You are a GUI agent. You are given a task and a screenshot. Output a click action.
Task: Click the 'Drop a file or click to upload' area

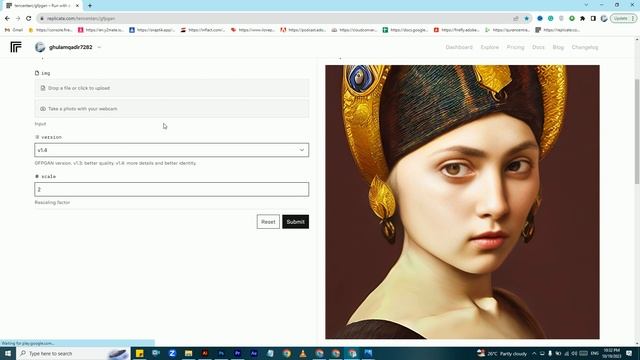pyautogui.click(x=172, y=88)
